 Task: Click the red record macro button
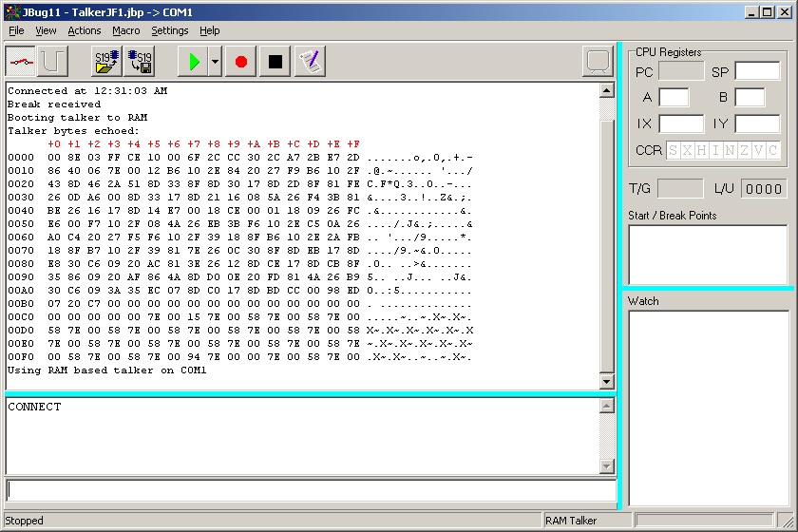(x=240, y=62)
